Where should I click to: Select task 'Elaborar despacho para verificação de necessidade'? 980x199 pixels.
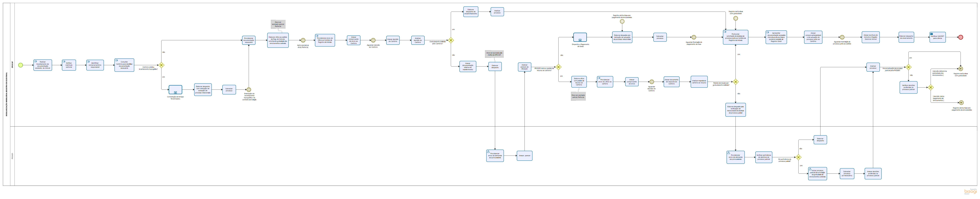click(x=735, y=110)
